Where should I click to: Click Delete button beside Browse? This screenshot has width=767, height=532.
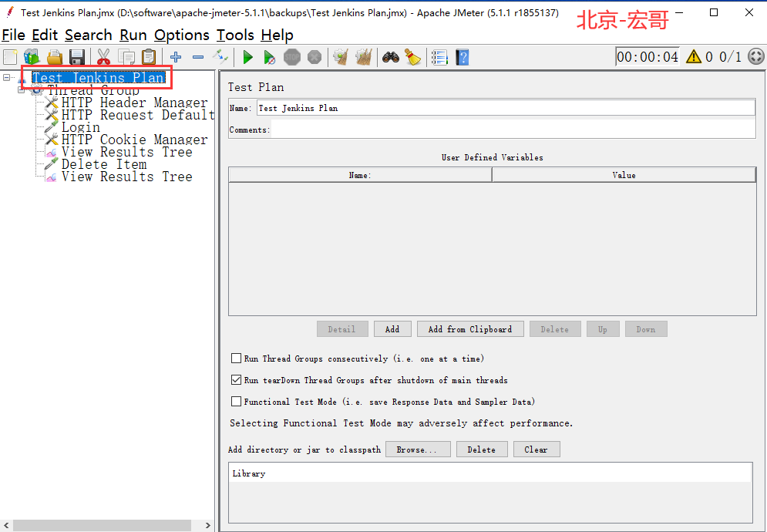point(481,450)
